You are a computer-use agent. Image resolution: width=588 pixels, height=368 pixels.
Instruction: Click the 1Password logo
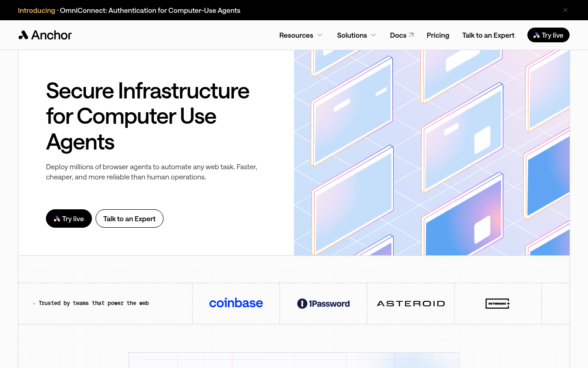tap(323, 303)
